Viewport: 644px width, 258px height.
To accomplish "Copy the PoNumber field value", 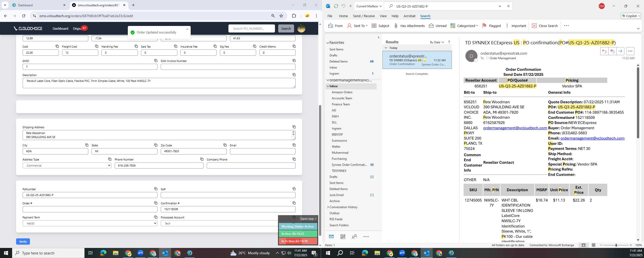I will click(156, 189).
